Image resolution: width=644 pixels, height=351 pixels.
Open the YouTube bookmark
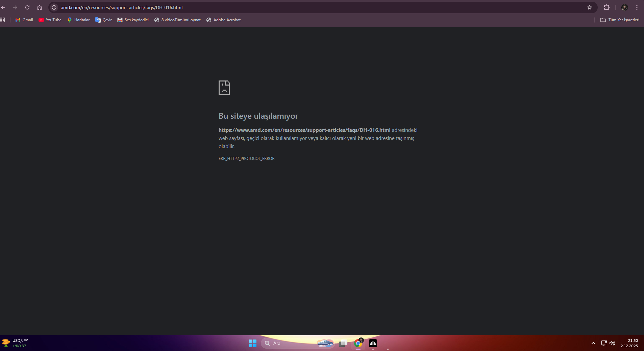click(50, 20)
